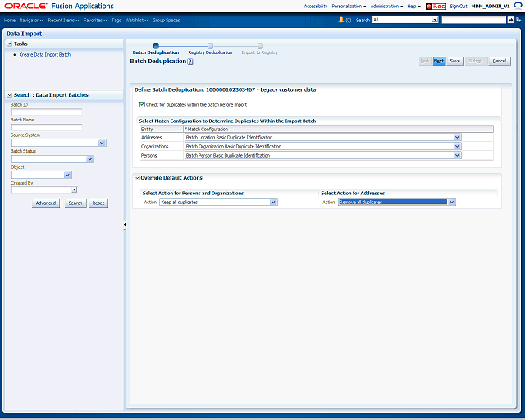Open the Administration menu
Viewport: 525px width, 420px height.
386,7
